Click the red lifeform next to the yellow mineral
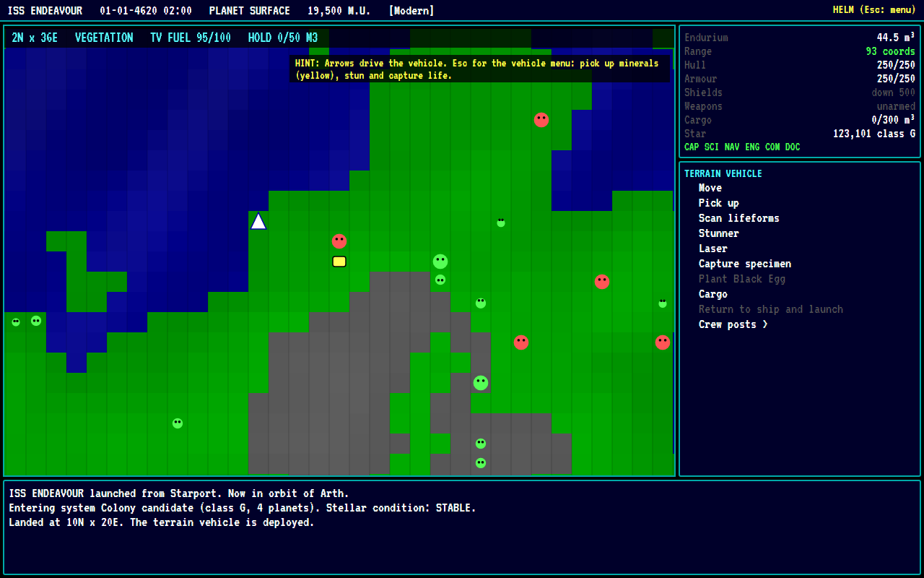924x578 pixels. coord(339,241)
